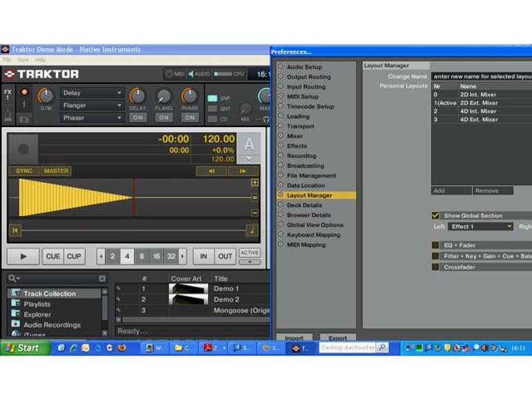
Task: Open the File menu
Action: 7,60
